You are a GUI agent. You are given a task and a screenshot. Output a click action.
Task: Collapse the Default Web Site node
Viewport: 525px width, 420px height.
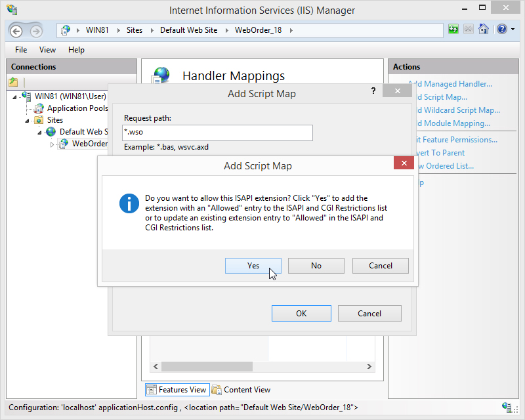(39, 133)
